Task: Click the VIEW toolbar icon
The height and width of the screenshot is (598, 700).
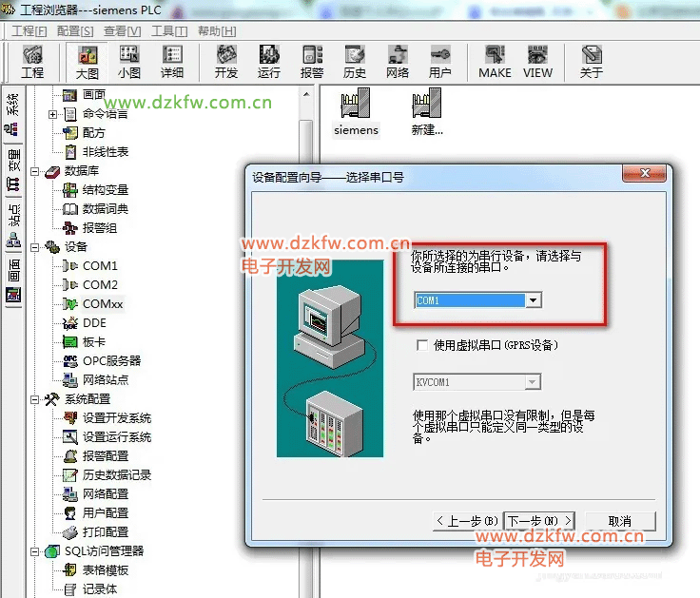Action: (x=537, y=62)
